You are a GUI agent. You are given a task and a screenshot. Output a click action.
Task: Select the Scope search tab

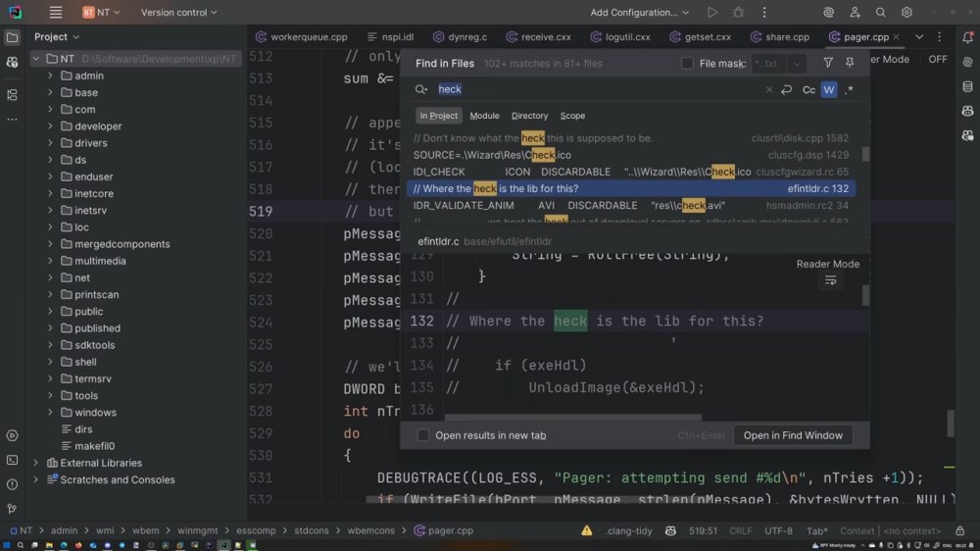pos(572,116)
